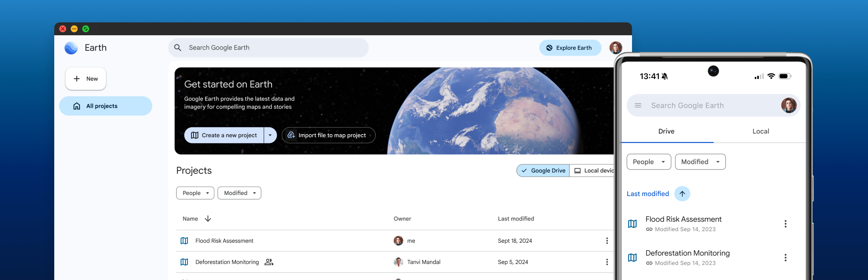Screen dimensions: 868x280
Task: Click the Name column header
Action: coord(190,219)
